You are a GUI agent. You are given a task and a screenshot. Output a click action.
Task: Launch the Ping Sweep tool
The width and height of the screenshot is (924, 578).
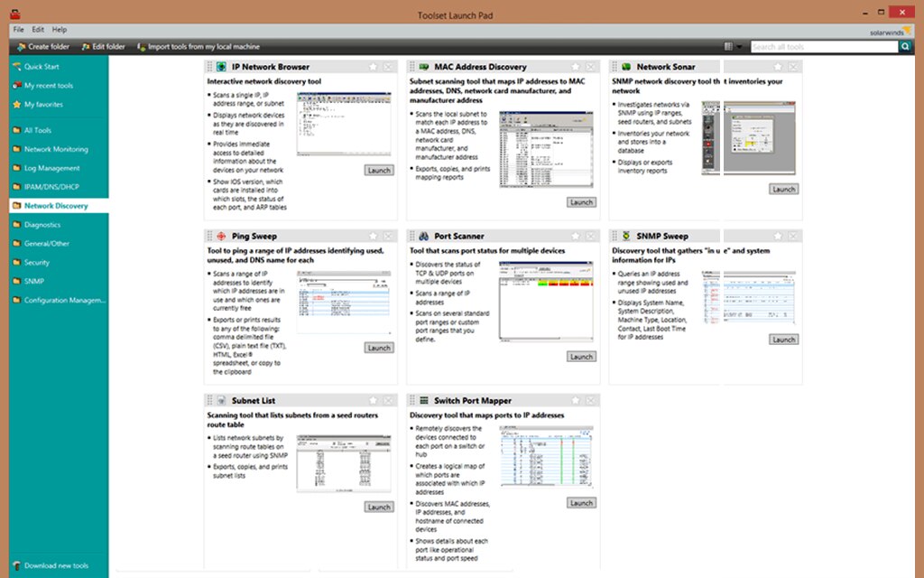(379, 347)
